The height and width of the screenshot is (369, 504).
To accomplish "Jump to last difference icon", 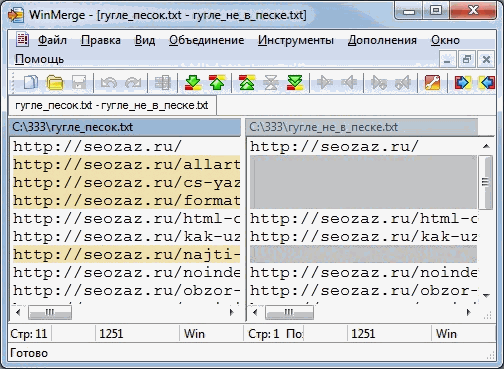I will coord(295,82).
